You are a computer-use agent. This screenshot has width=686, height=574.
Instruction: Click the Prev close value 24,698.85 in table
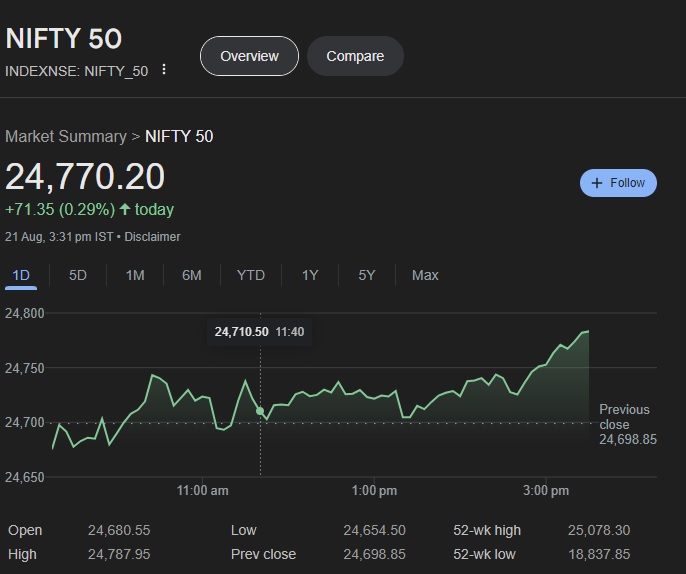(x=374, y=554)
